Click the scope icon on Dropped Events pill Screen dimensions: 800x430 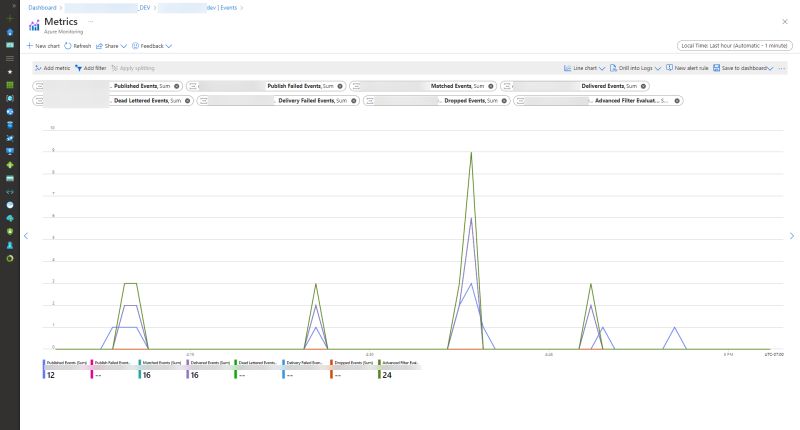click(x=370, y=101)
